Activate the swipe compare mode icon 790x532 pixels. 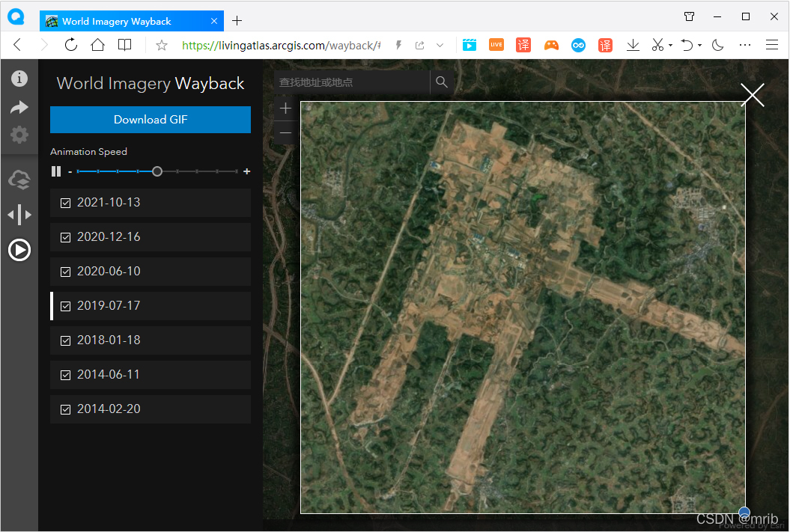(x=19, y=215)
